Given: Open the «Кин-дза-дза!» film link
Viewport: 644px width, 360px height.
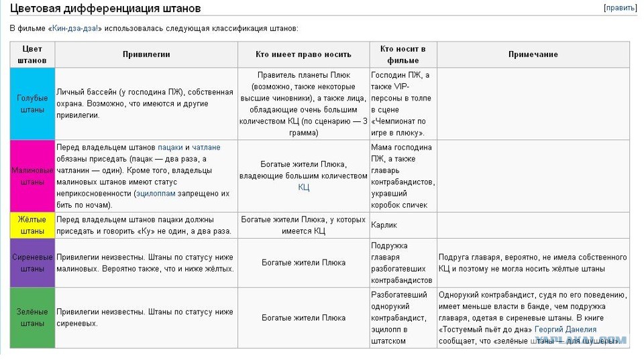Looking at the screenshot, I should pyautogui.click(x=75, y=28).
